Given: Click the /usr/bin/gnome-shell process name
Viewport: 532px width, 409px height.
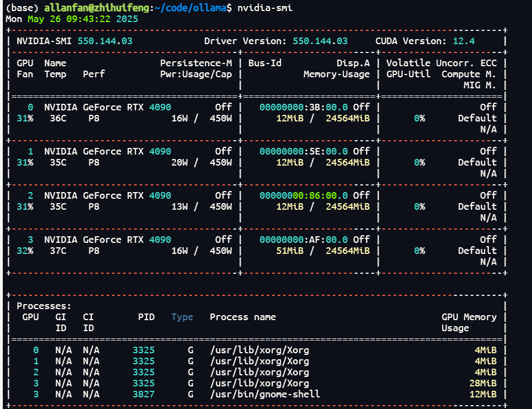Looking at the screenshot, I should click(x=265, y=394).
